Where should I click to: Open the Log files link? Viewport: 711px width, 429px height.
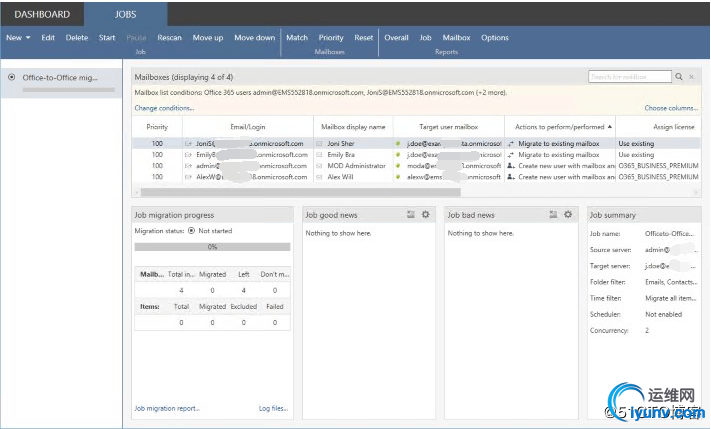273,409
